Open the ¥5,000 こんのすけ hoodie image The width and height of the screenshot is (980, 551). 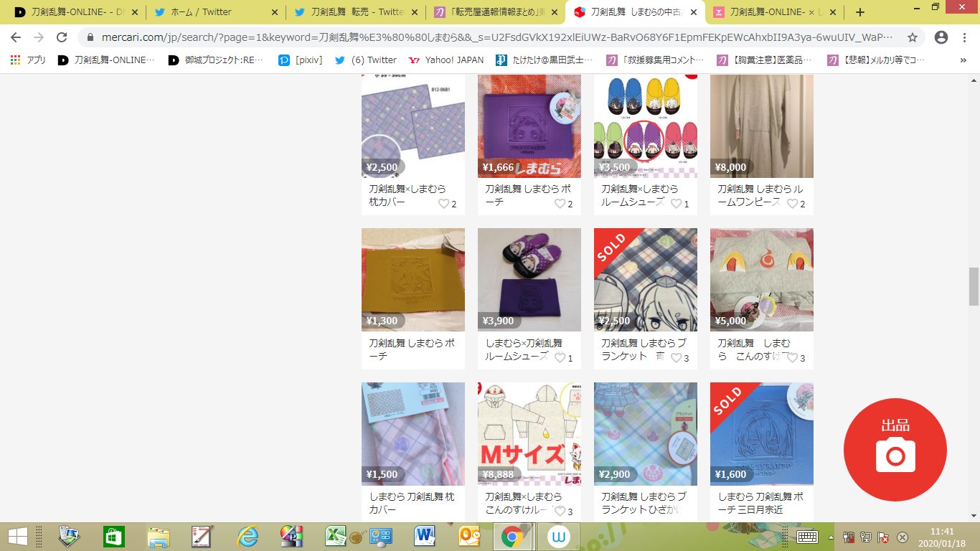762,280
